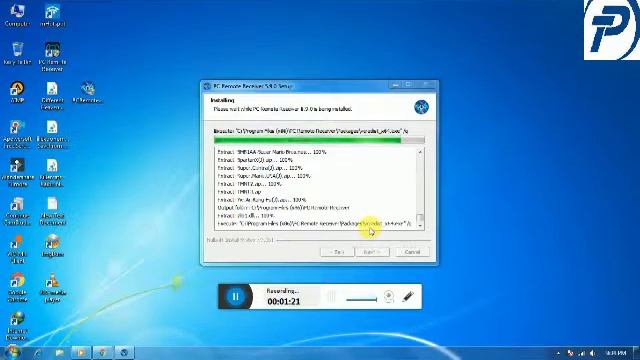Select the 'Spartan' extract log line

pos(255,160)
